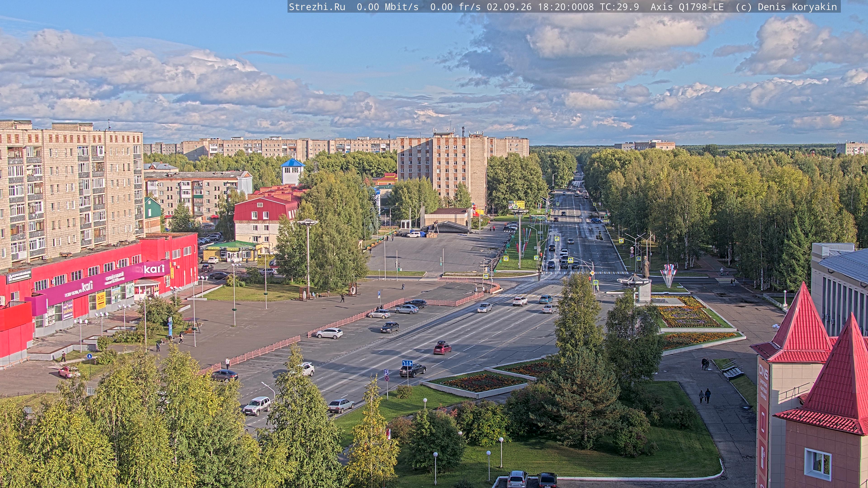Click the green-roofed kiosk building
Screen dimensions: 868x488
[233, 251]
